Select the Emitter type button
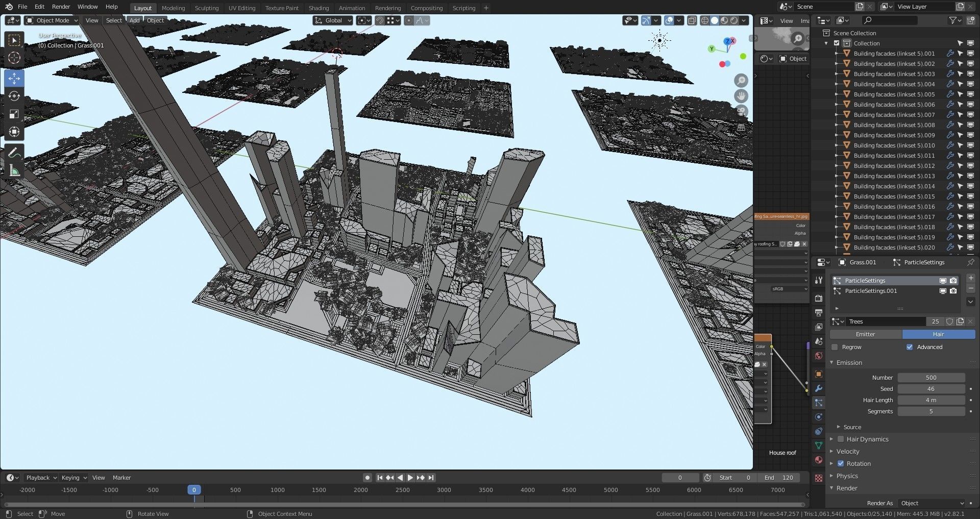 click(866, 334)
